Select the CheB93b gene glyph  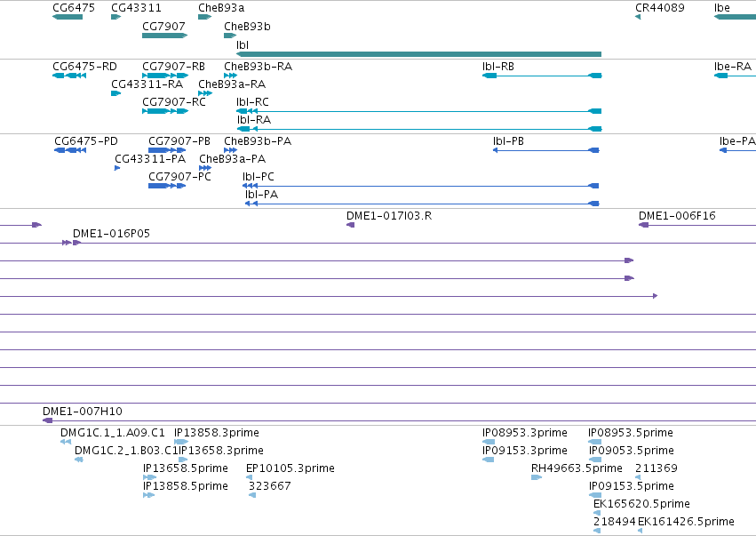230,36
